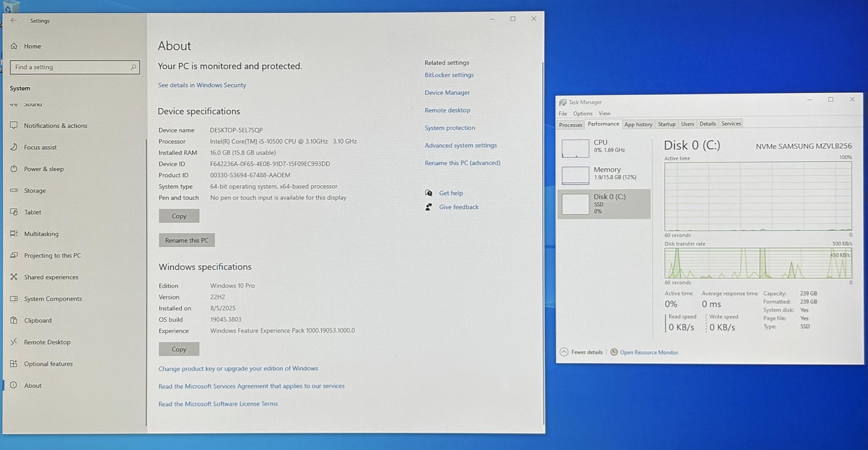Screen dimensions: 868x450
Task: Open Shared experiences settings
Action: click(x=51, y=277)
